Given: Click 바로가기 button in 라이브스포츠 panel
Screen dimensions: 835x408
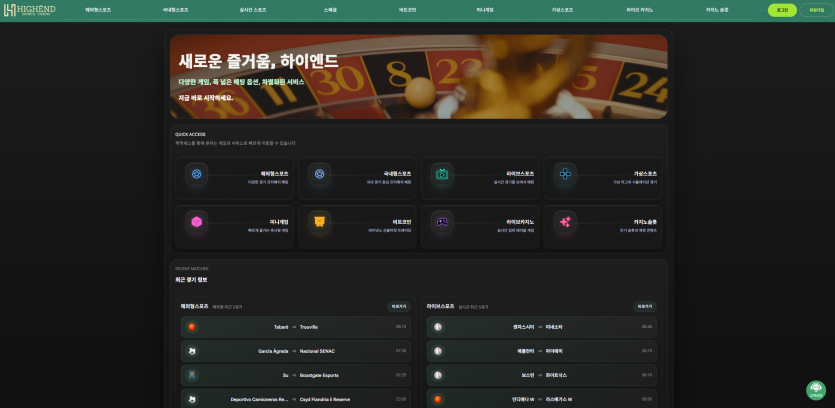Looking at the screenshot, I should (645, 307).
